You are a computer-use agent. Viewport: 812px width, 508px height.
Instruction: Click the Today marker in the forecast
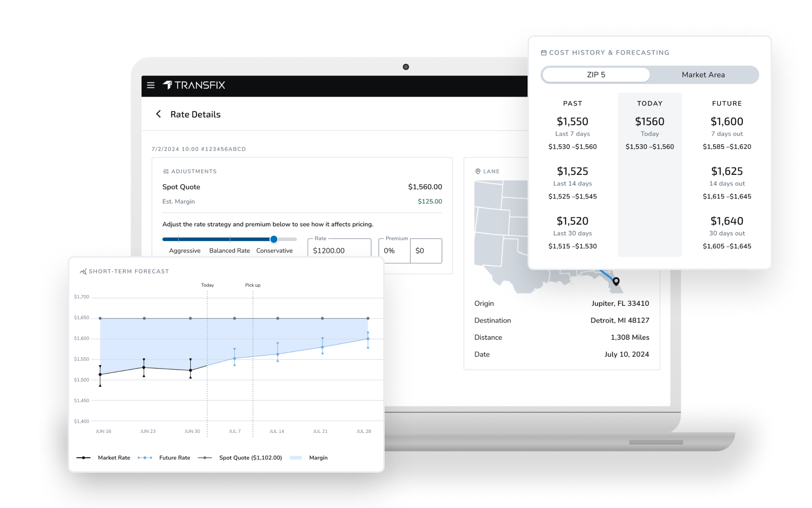[x=207, y=285]
